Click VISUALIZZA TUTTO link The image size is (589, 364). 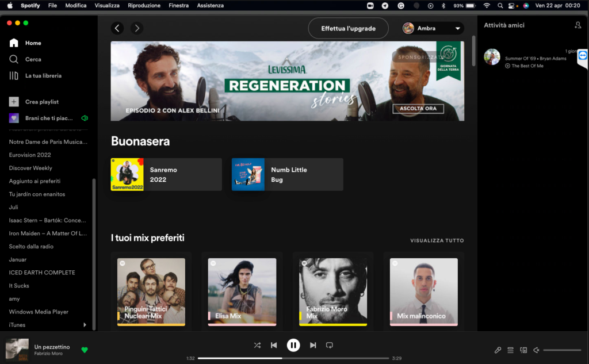tap(437, 240)
